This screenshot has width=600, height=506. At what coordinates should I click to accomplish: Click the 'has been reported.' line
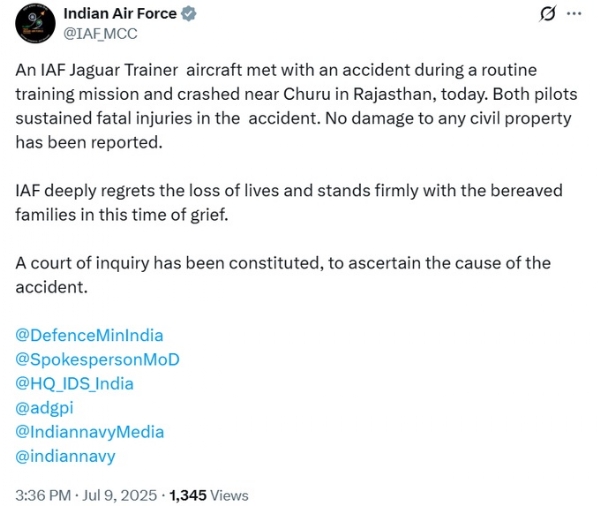(89, 142)
